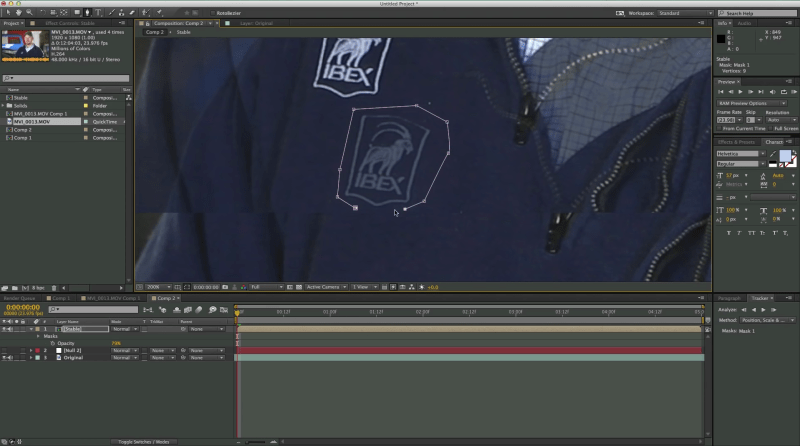
Task: Select the Eraser tool
Action: coord(132,12)
